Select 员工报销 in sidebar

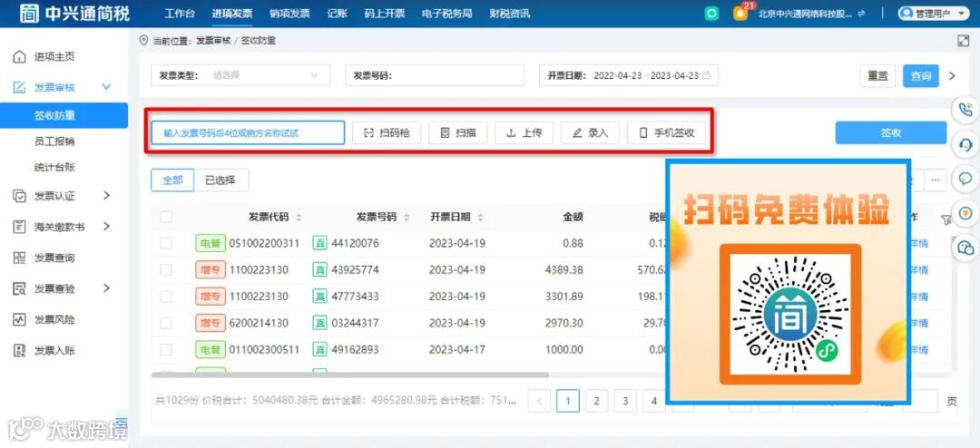[x=54, y=141]
